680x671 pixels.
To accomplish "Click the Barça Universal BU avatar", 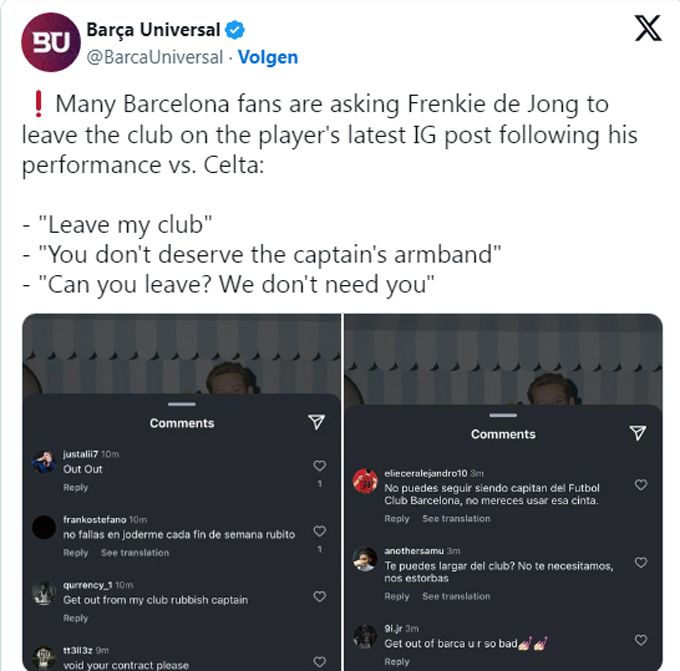I will (51, 42).
